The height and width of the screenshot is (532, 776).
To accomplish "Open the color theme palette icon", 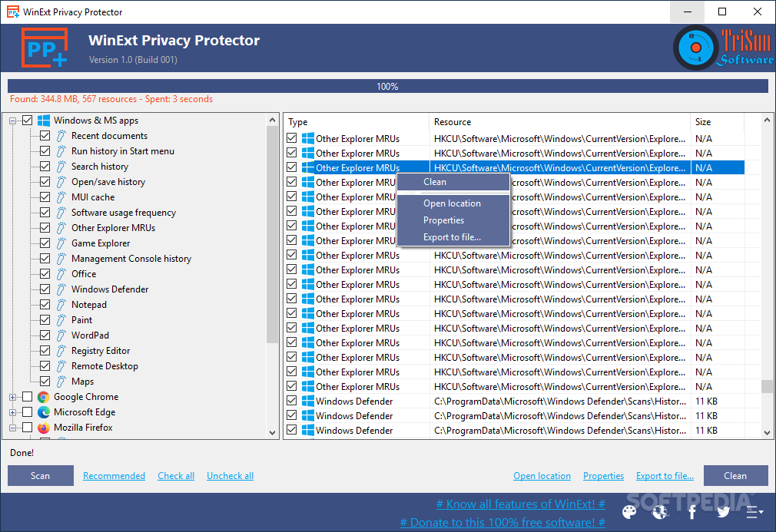I will (x=629, y=512).
